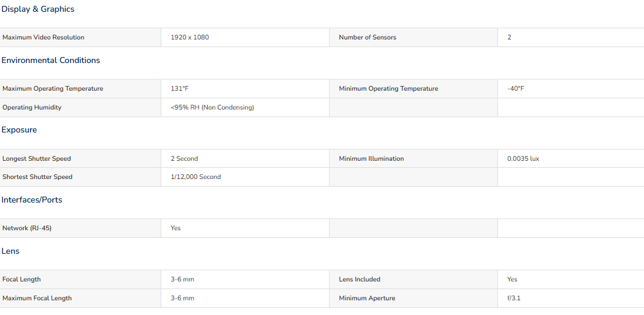Click the Exposure section heading

pos(19,130)
